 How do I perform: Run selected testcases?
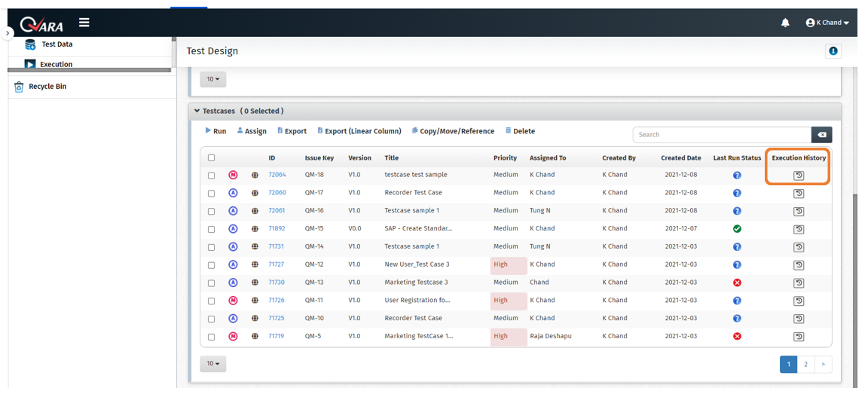(215, 131)
